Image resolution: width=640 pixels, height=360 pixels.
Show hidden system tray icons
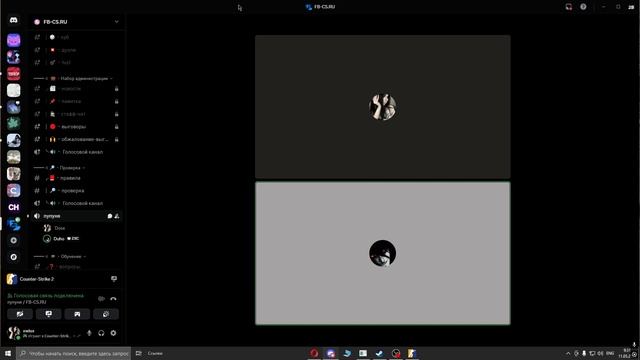coord(568,353)
